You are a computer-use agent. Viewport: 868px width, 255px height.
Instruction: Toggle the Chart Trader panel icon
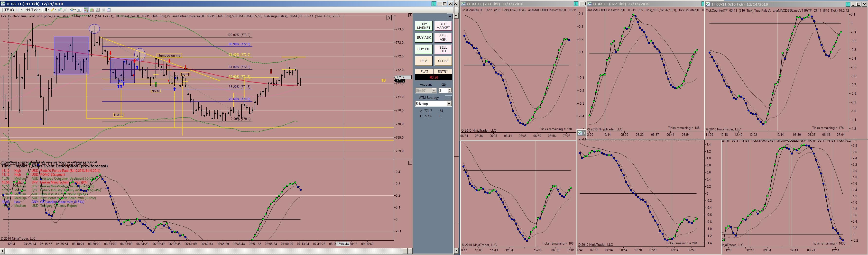point(87,10)
